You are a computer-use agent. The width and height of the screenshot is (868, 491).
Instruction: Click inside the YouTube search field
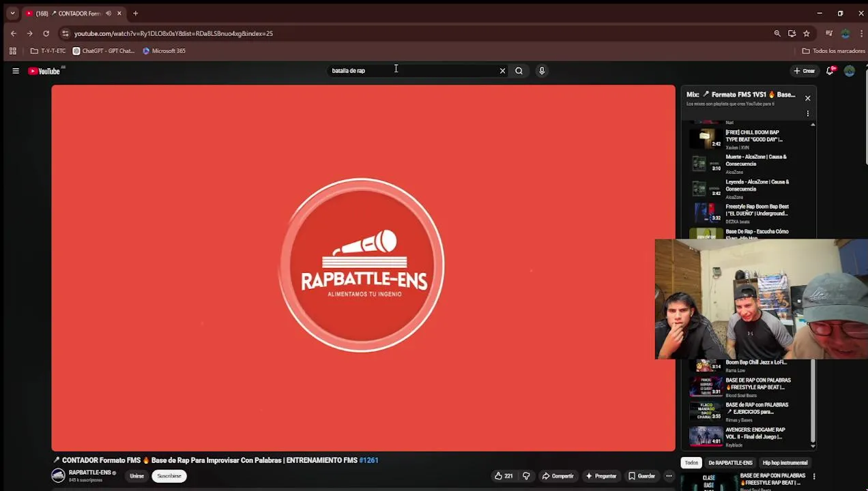(x=413, y=71)
